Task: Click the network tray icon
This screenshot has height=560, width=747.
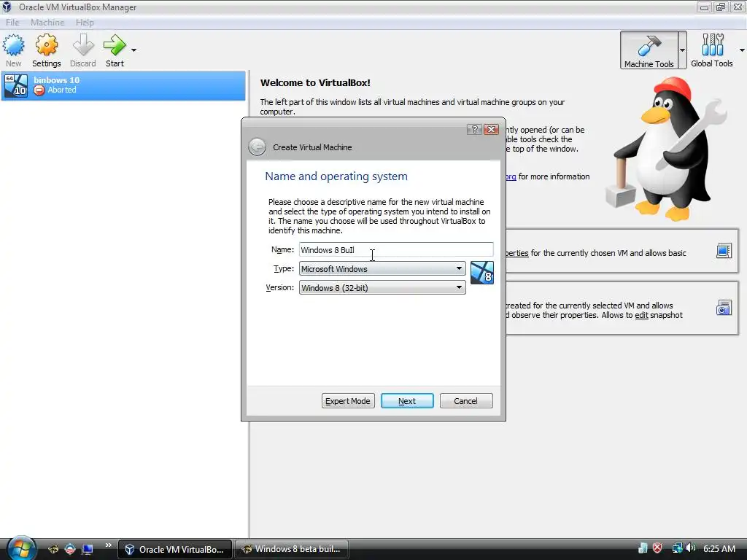Action: tap(677, 548)
